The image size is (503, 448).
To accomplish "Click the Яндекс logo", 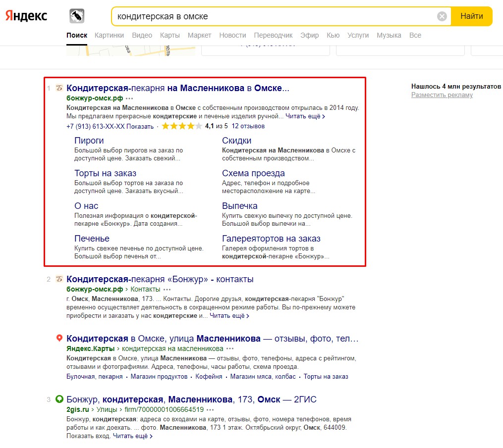I will (26, 16).
